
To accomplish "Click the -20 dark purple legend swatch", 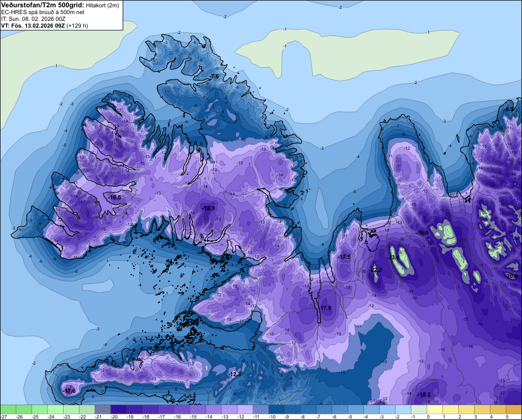I will click(118, 410).
